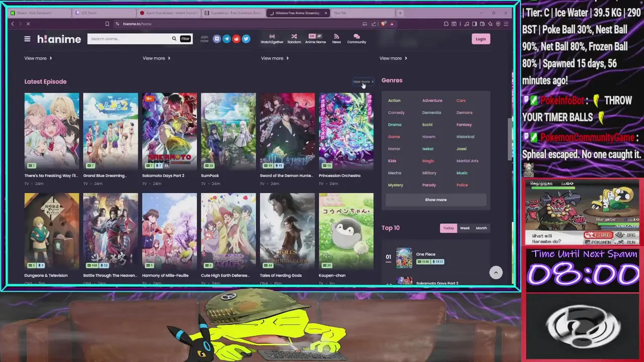This screenshot has height=362, width=644.
Task: Open the Discord join icon
Action: pyautogui.click(x=217, y=39)
